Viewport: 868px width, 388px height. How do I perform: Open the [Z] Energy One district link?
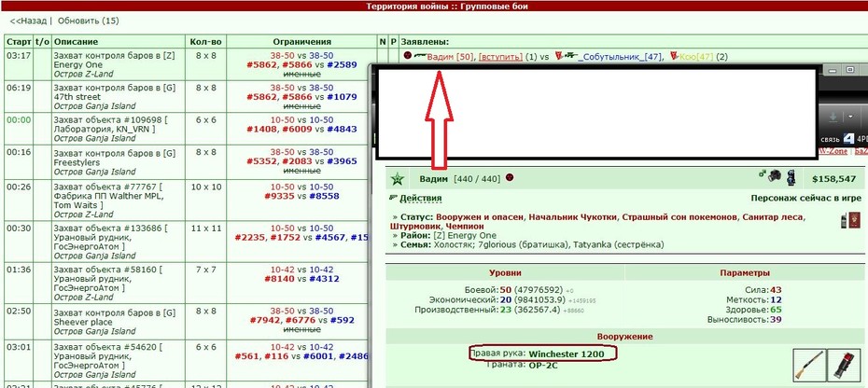[466, 235]
